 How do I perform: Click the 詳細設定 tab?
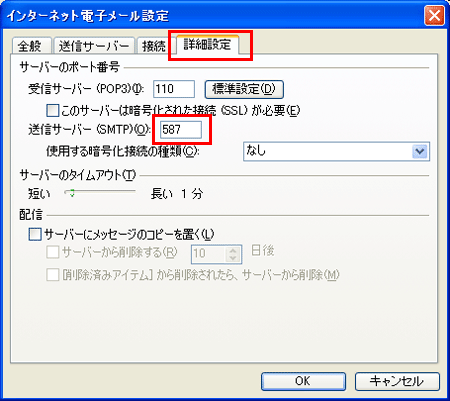(207, 44)
